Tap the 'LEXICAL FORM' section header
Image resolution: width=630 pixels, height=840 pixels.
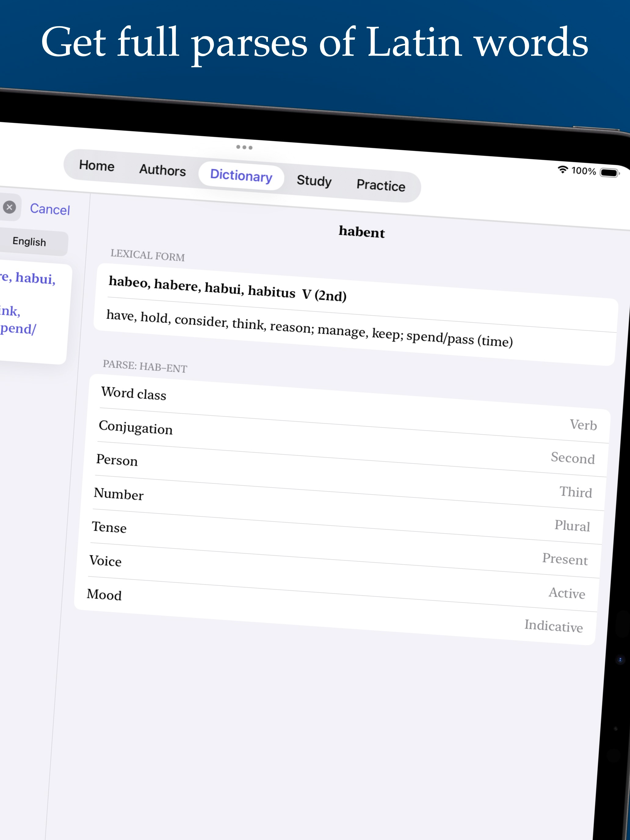pyautogui.click(x=147, y=255)
